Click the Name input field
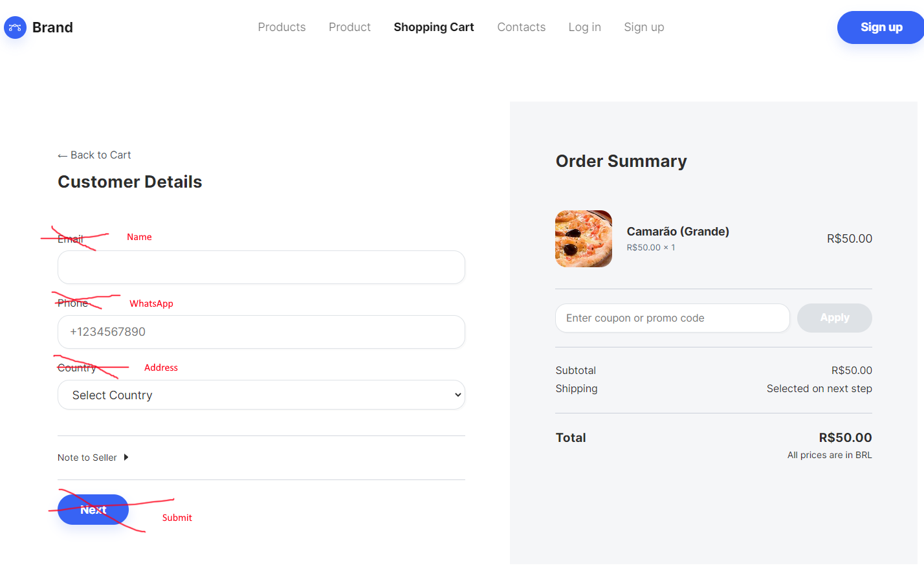 261,267
